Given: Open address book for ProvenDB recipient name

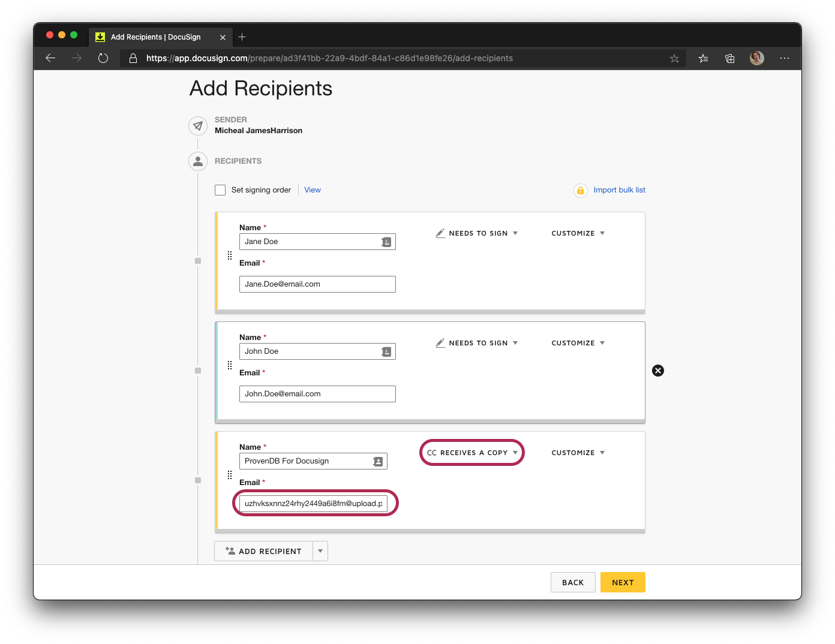Looking at the screenshot, I should click(378, 461).
